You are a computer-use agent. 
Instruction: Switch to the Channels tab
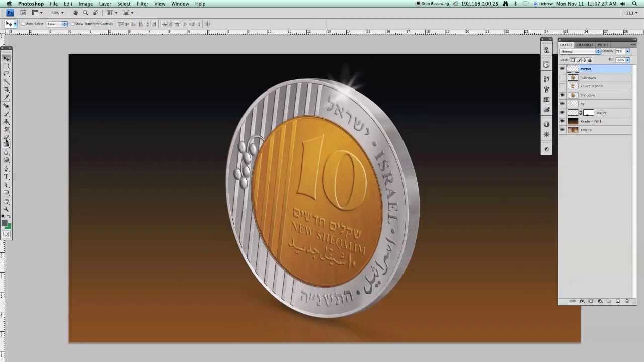tap(585, 45)
